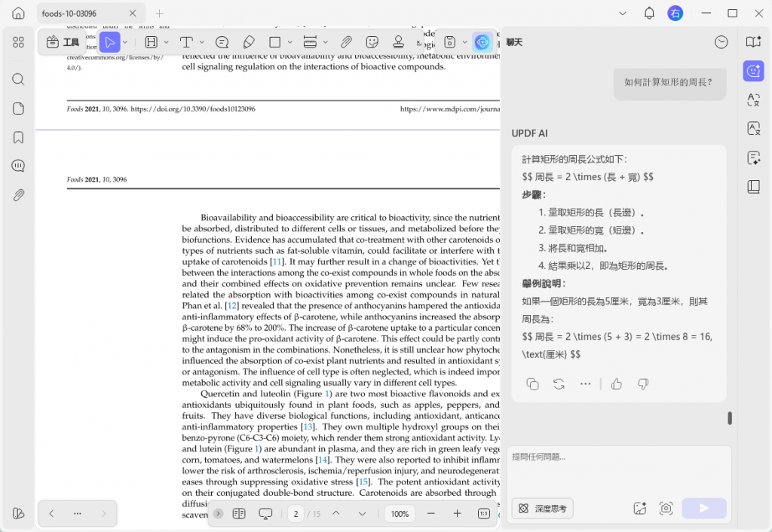Open the layers icon at sidebar bottom

point(18,513)
